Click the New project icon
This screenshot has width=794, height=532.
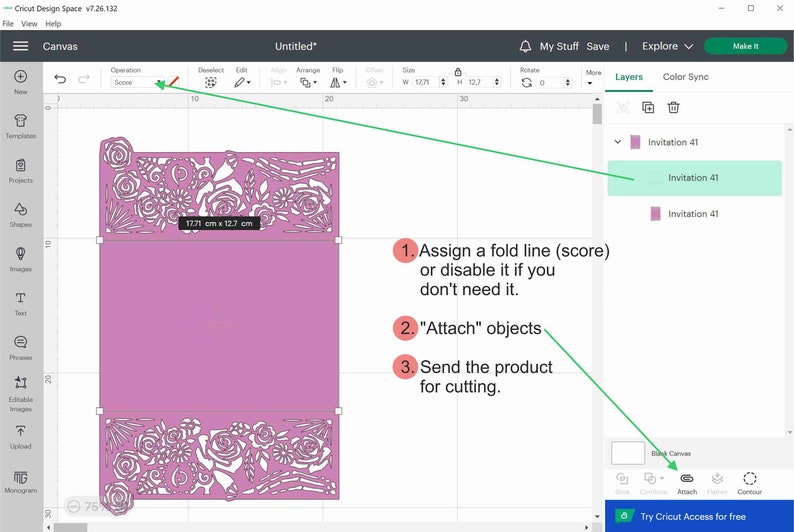pyautogui.click(x=21, y=76)
